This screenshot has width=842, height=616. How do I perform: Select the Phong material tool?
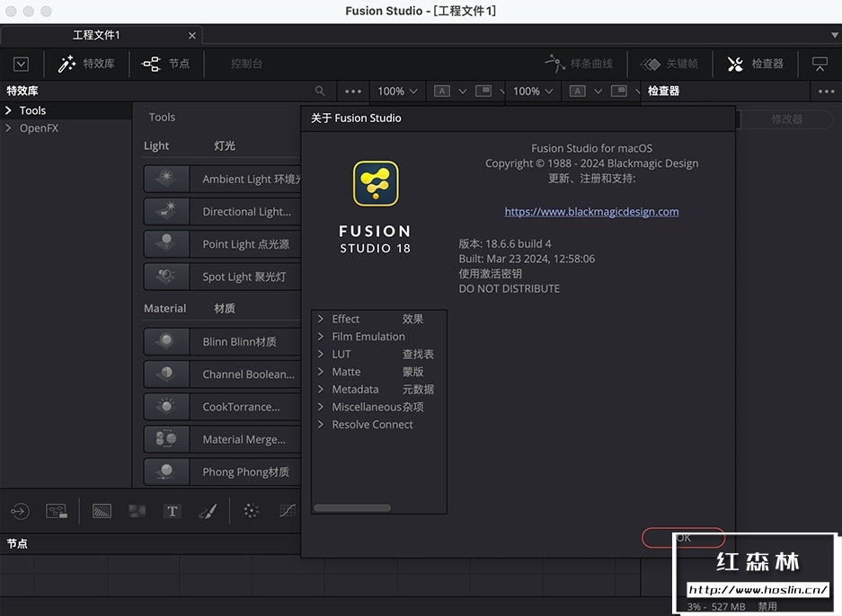coord(222,471)
